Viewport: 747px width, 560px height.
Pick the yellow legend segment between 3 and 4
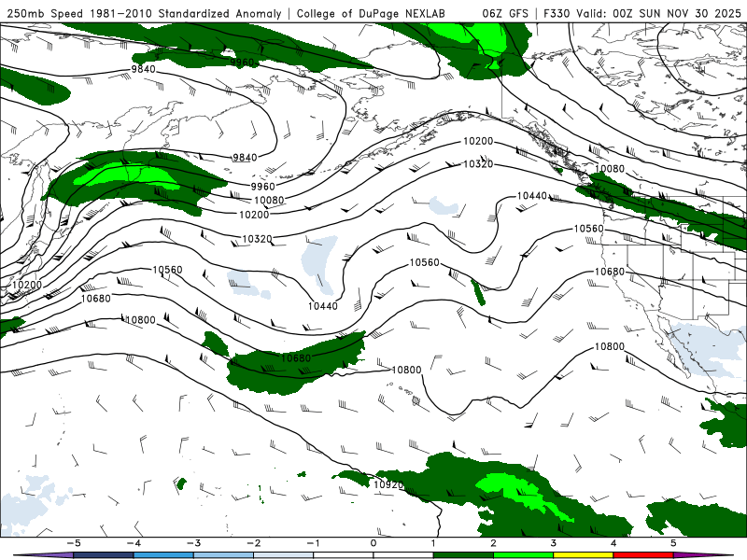[583, 555]
